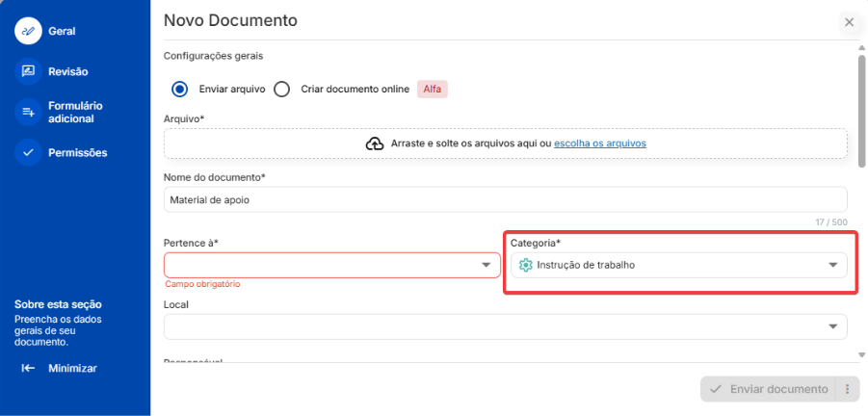Click the Nome do documento text field
868x416 pixels.
pos(505,199)
